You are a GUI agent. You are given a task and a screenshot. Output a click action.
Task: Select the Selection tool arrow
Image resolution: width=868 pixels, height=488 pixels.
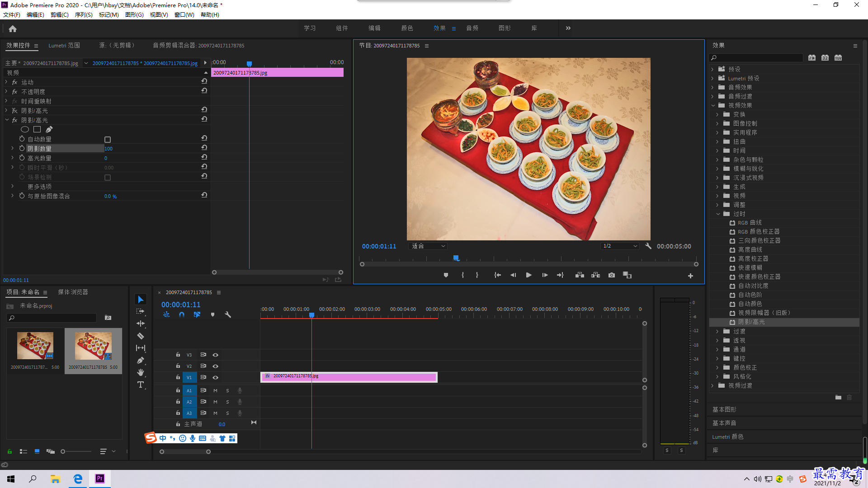(x=141, y=300)
